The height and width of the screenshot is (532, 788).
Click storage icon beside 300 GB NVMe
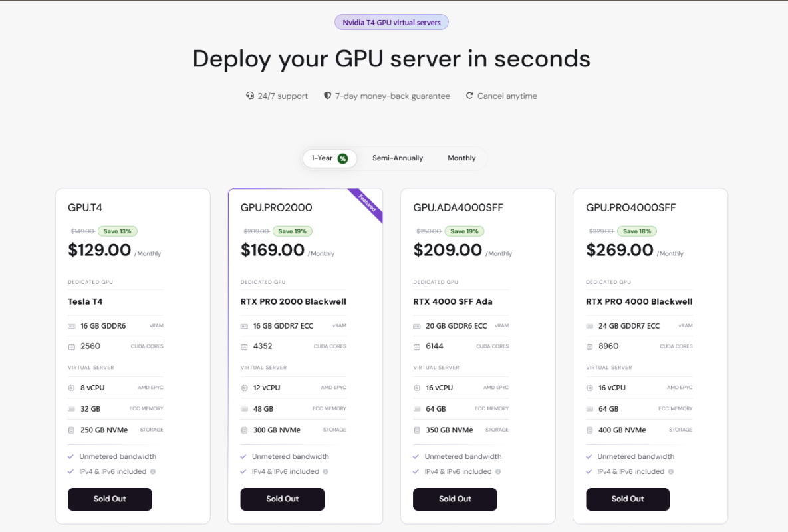pos(244,430)
